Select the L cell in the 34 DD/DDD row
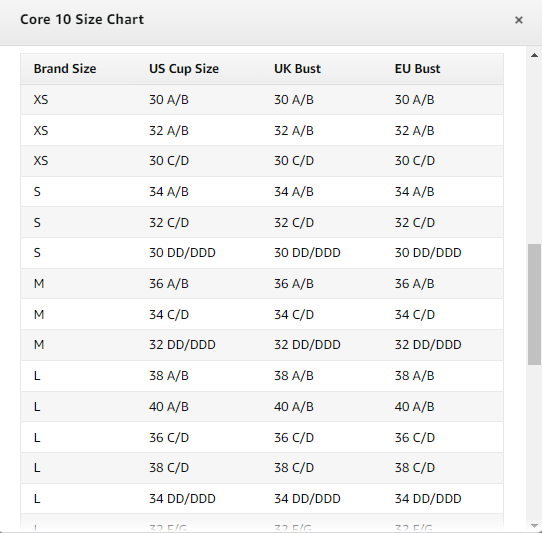Viewport: 542px width, 533px height. point(37,499)
